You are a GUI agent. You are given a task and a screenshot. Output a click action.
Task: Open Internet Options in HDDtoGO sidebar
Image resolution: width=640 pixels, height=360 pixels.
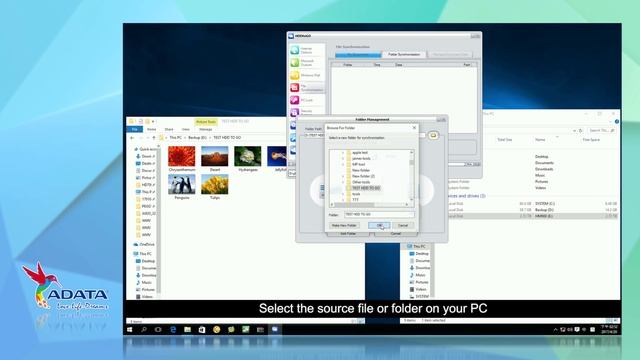(307, 50)
